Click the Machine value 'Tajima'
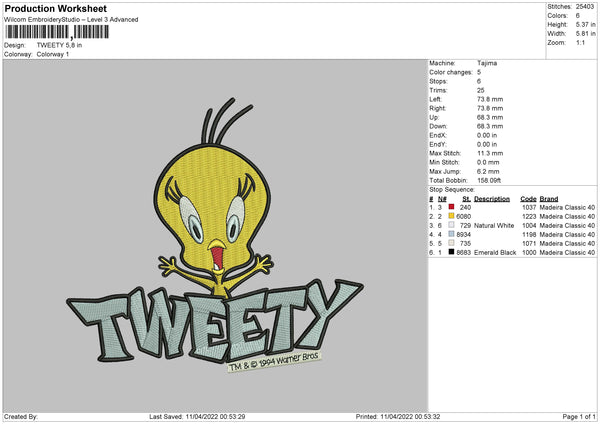600x424 pixels. 487,63
